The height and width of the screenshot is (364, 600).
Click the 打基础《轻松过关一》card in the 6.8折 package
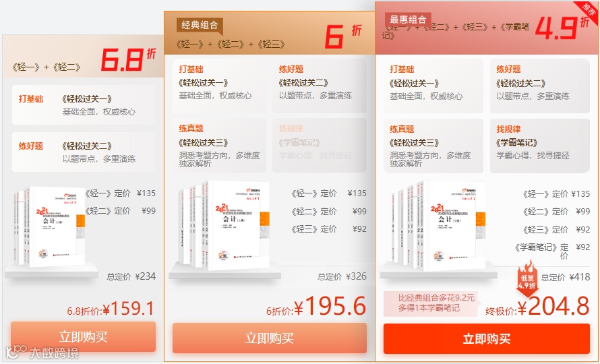[84, 105]
